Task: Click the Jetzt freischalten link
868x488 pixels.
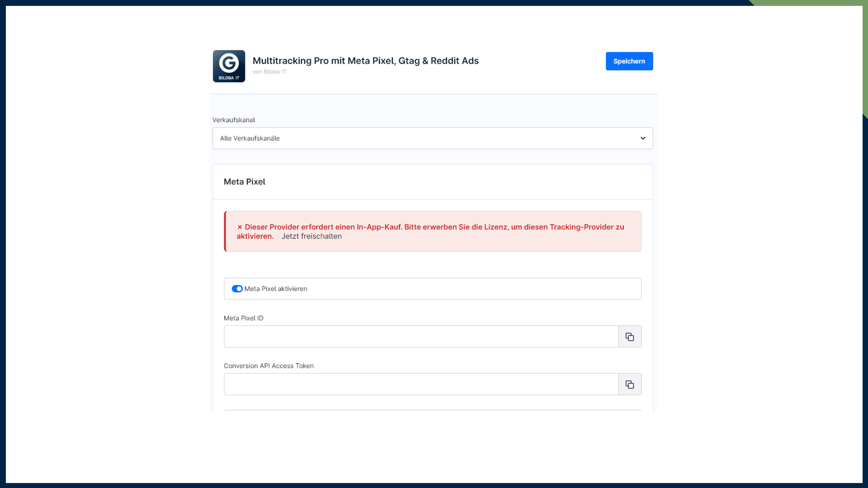Action: (311, 236)
